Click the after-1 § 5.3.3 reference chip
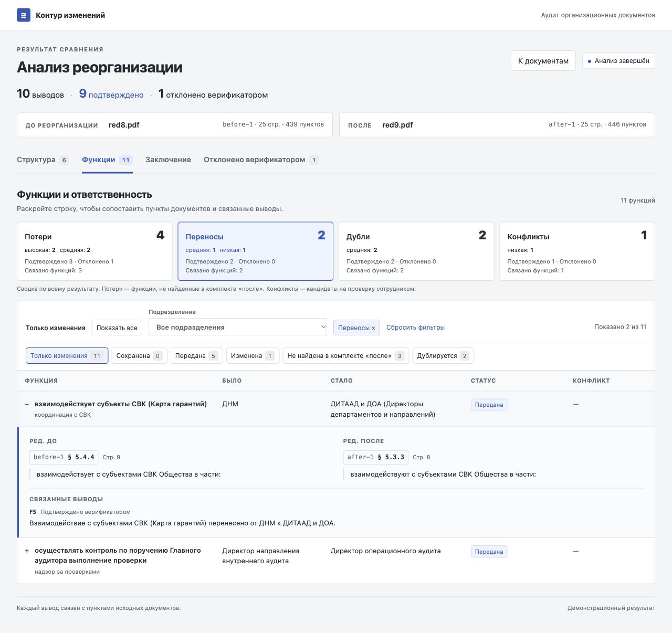Viewport: 672px width, 633px height. [376, 457]
